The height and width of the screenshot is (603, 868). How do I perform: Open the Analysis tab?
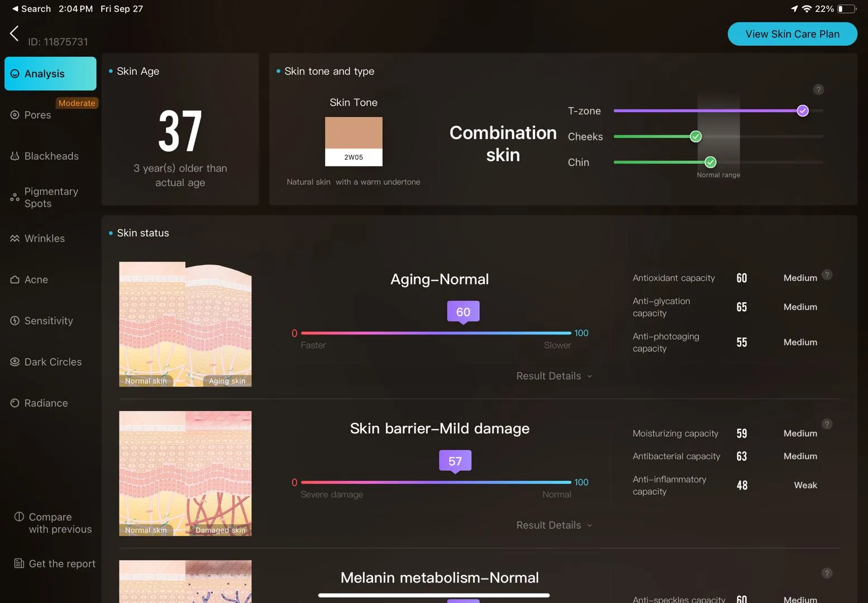[50, 74]
